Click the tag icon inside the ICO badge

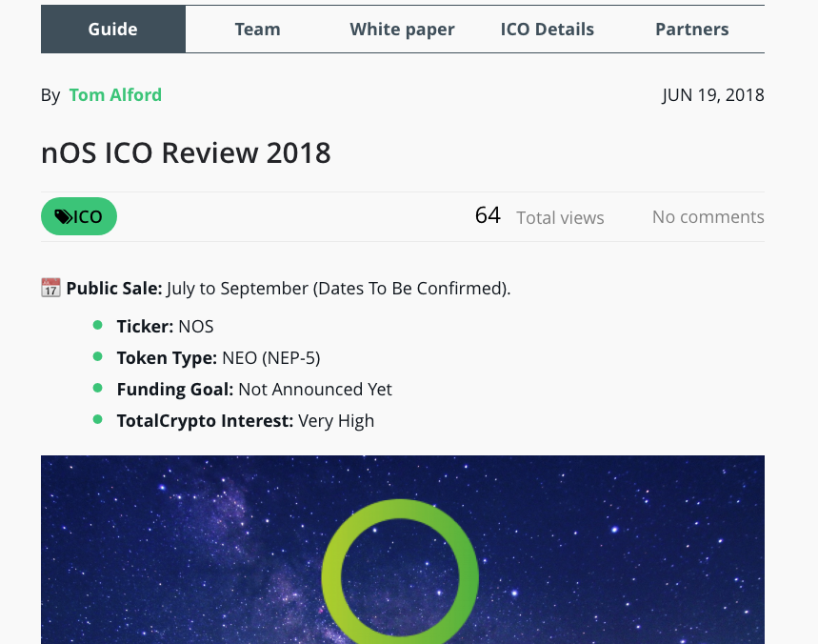pos(63,216)
